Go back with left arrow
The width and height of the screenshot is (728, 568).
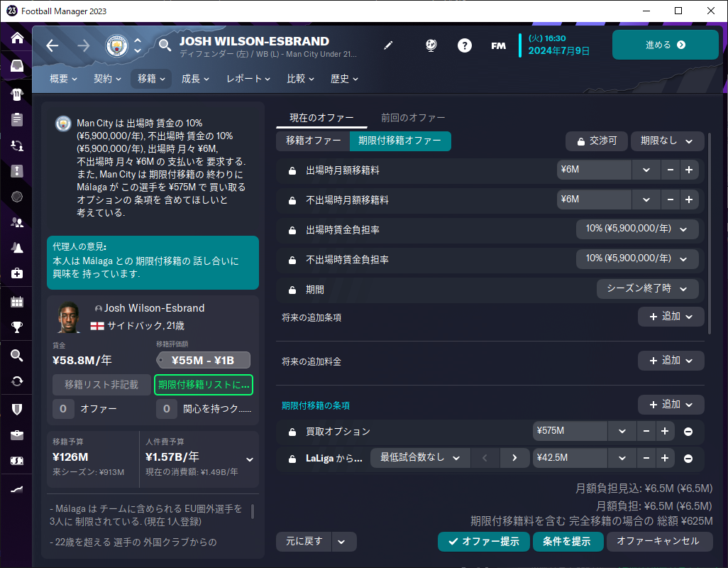(53, 45)
